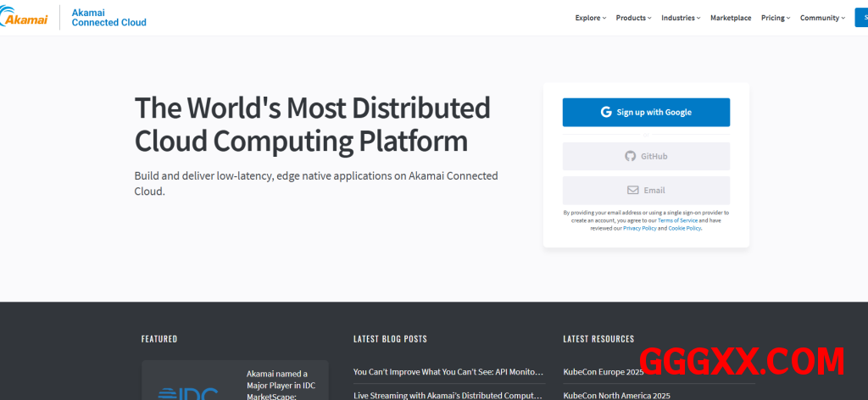
Task: Open the Privacy Policy link
Action: click(x=639, y=228)
